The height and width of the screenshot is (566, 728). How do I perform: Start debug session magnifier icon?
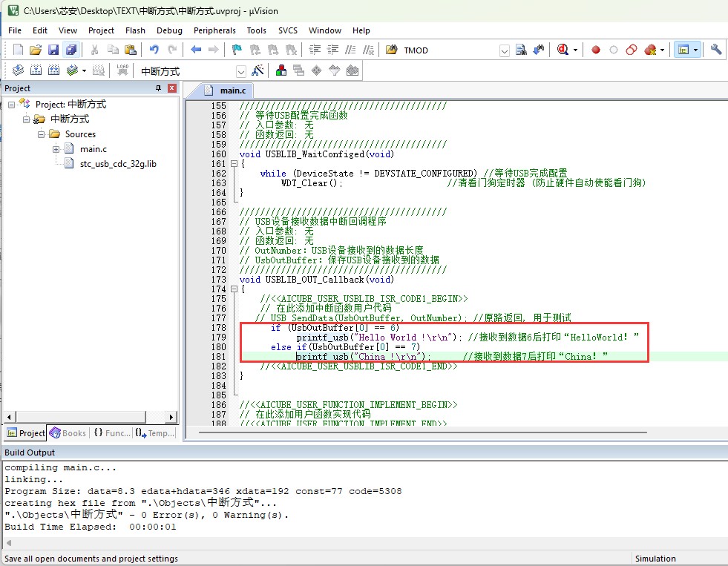[x=563, y=50]
